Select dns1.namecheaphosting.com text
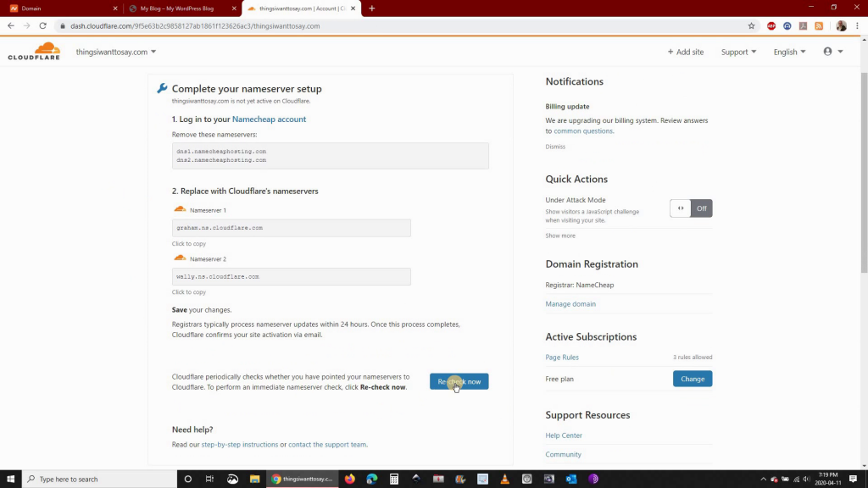868x488 pixels. 221,151
